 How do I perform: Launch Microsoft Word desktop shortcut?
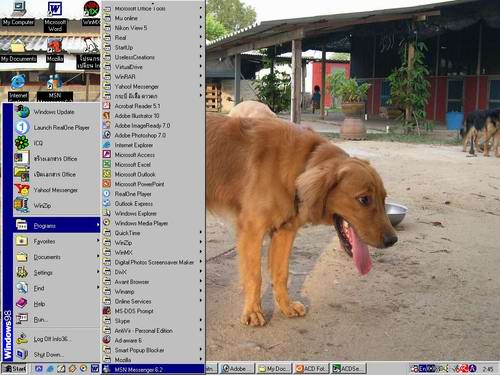[x=55, y=16]
